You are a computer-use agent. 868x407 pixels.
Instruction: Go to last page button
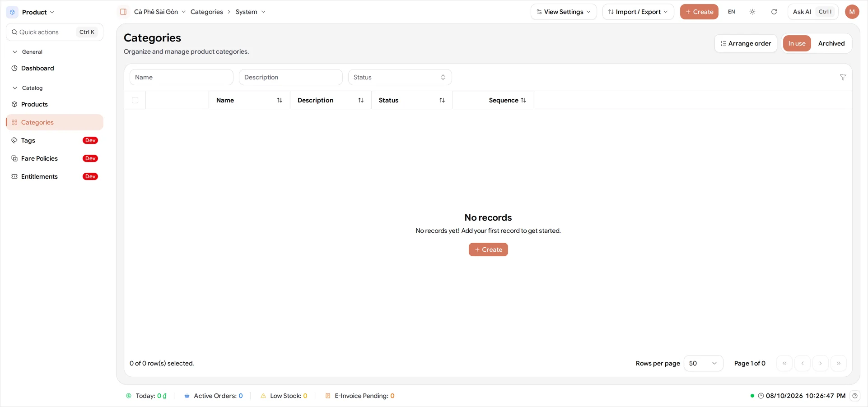(x=839, y=363)
